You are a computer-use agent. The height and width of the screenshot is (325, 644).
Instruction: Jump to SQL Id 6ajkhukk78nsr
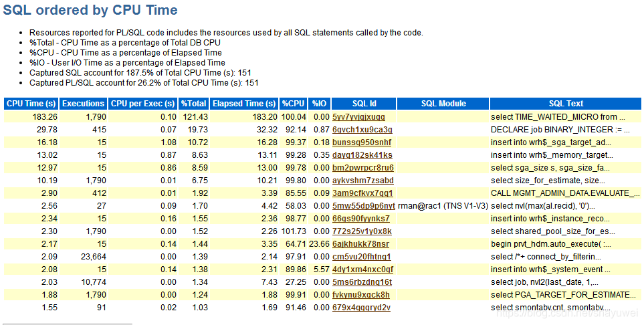(360, 244)
